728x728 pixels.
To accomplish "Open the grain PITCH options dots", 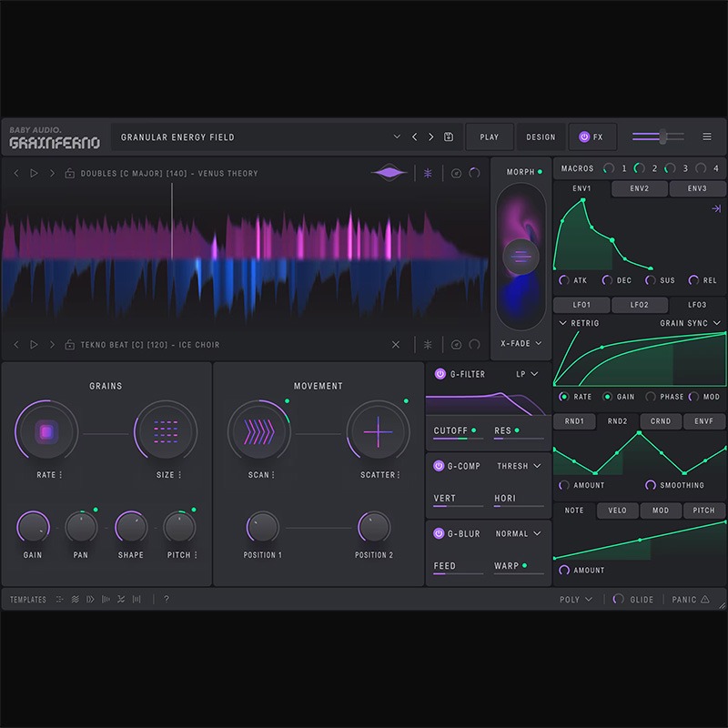I will [x=196, y=555].
